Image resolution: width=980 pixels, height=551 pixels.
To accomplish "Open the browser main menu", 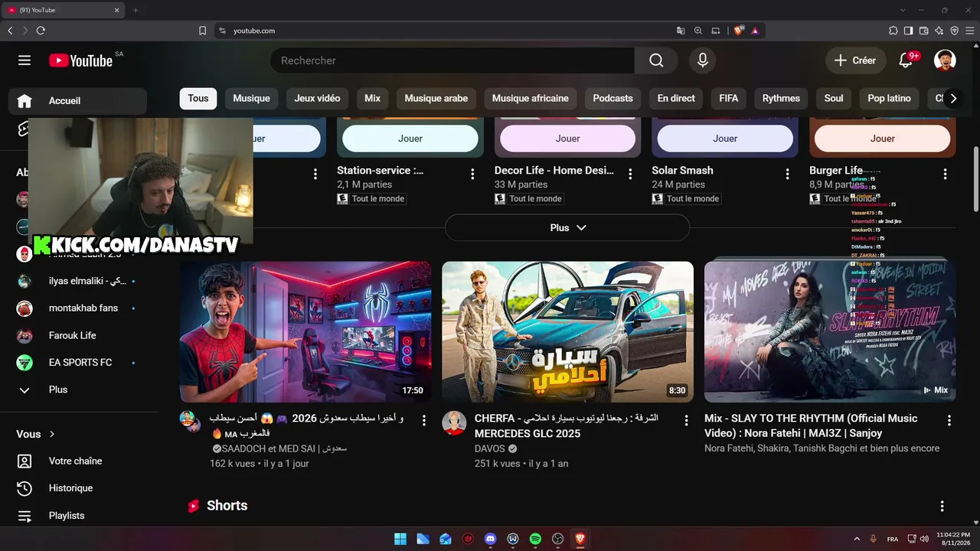I will [969, 31].
